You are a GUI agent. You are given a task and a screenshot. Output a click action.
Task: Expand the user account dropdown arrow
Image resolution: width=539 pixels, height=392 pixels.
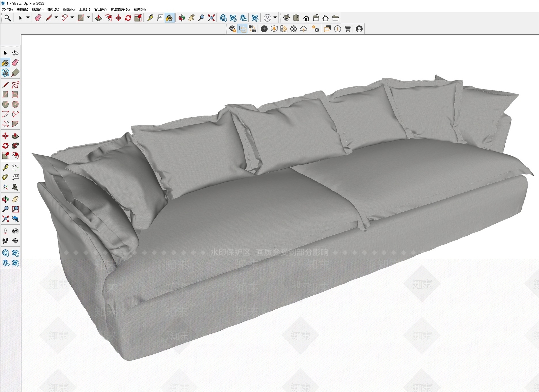click(275, 18)
